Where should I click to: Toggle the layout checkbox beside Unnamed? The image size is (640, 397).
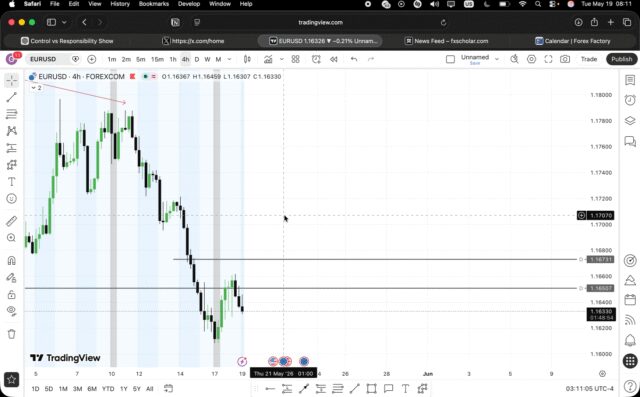point(450,59)
